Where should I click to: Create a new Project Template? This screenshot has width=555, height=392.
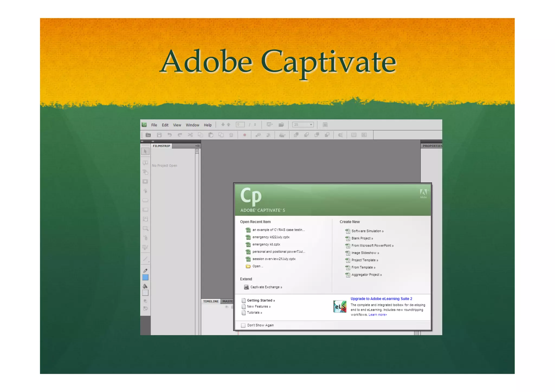pos(362,260)
